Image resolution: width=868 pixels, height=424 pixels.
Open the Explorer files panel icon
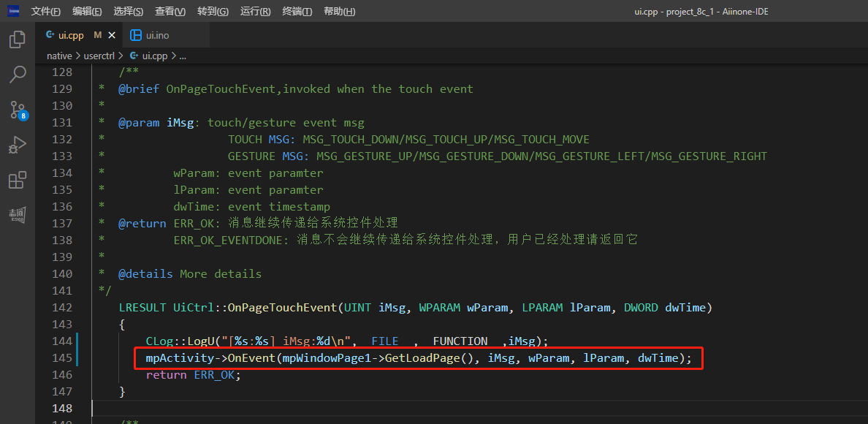(18, 39)
